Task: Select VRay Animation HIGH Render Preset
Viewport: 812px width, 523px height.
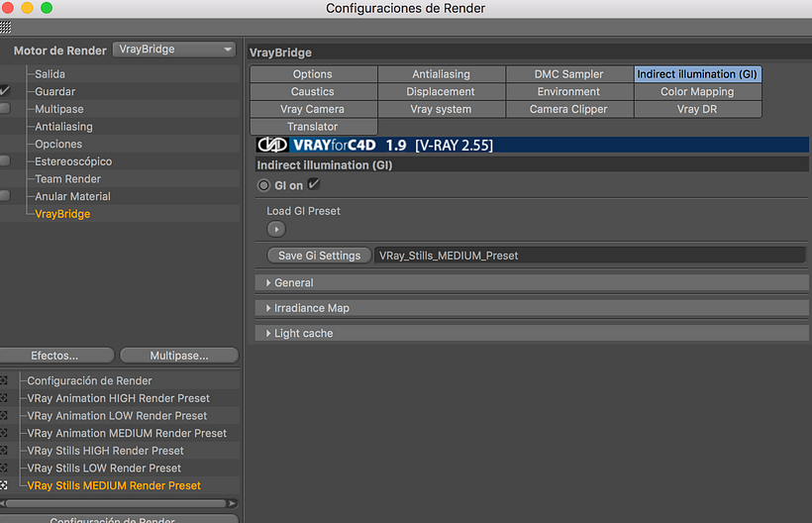Action: (118, 398)
